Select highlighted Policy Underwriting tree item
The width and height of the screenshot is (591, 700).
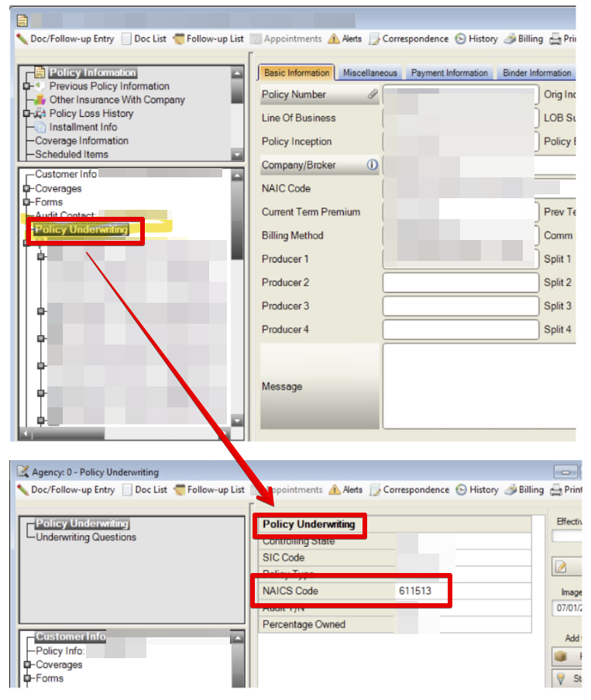click(81, 229)
